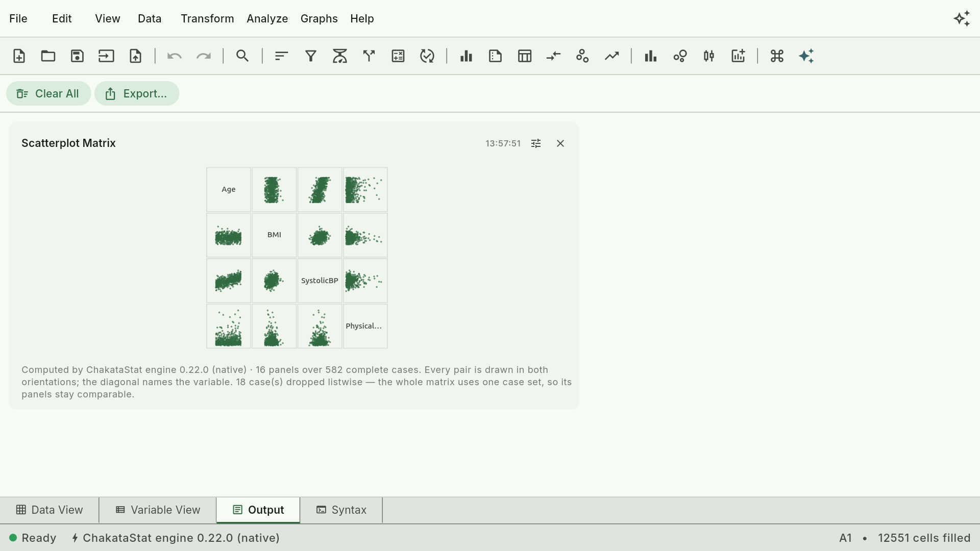The width and height of the screenshot is (980, 551).
Task: Click the import data arrow-into-box icon
Action: pyautogui.click(x=106, y=56)
